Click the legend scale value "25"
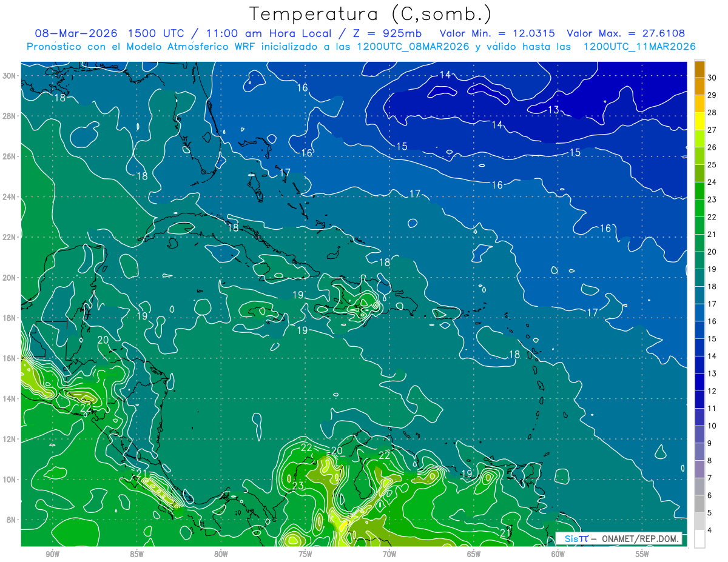 tap(712, 165)
